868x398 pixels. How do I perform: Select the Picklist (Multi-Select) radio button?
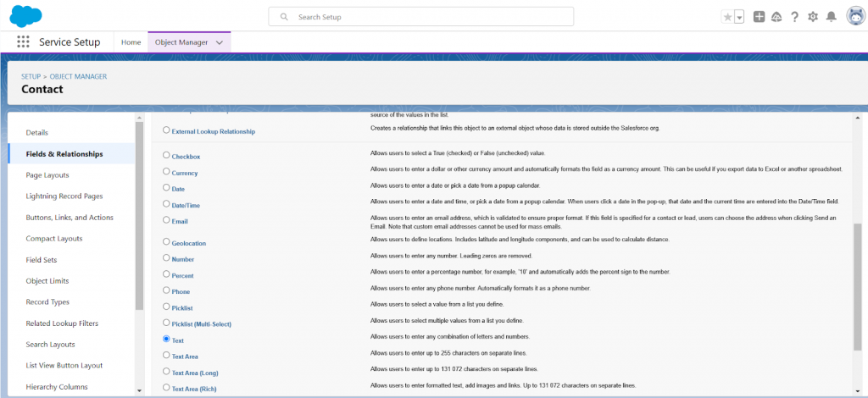click(166, 323)
